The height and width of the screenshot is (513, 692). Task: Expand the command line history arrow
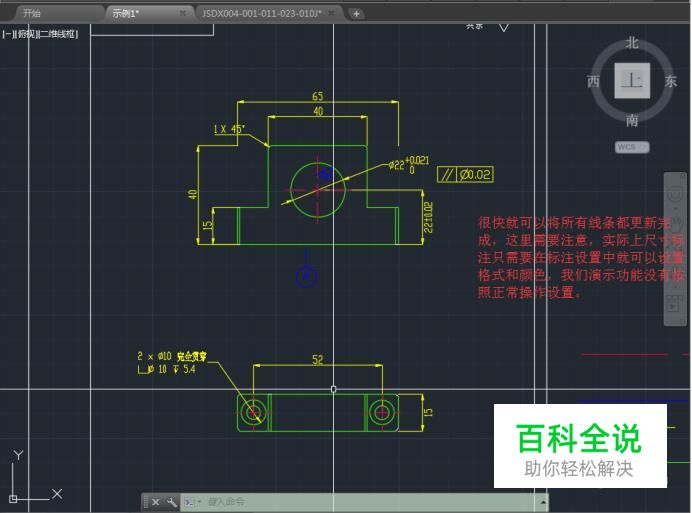tap(543, 502)
